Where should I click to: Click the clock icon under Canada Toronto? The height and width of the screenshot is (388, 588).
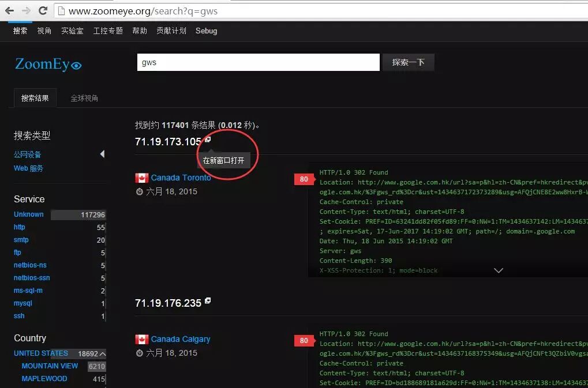[x=140, y=192]
